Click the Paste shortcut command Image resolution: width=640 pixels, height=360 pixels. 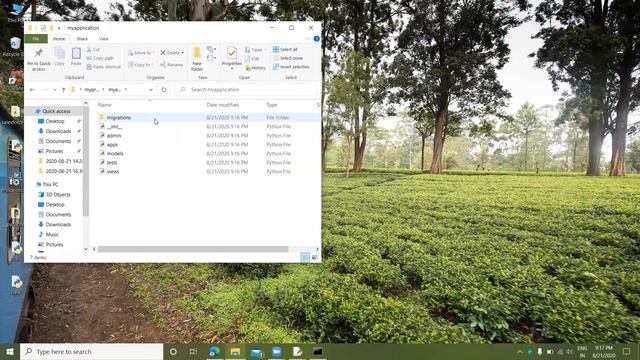click(x=104, y=67)
